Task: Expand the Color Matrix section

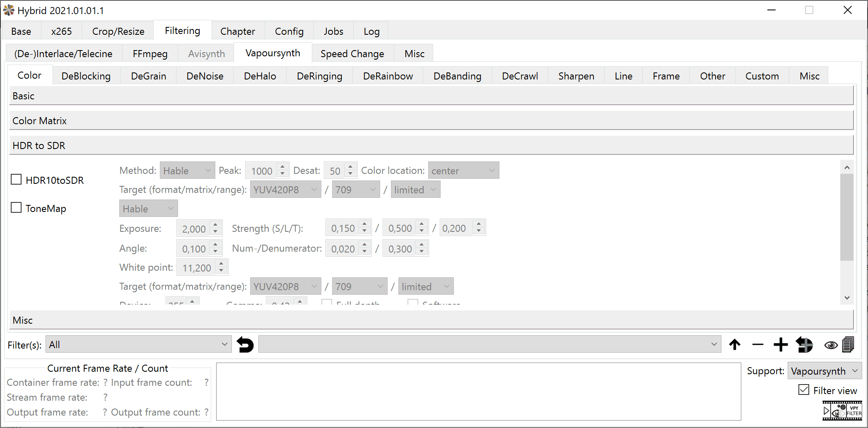Action: click(x=431, y=121)
